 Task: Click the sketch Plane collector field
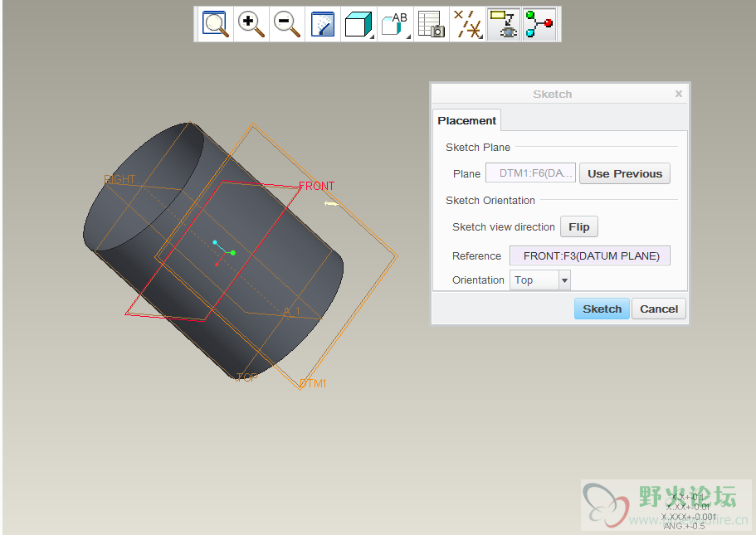(530, 173)
